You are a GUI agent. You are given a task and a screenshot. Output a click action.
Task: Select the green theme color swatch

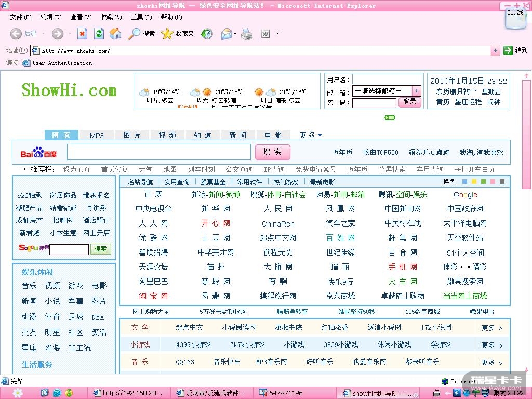point(484,181)
